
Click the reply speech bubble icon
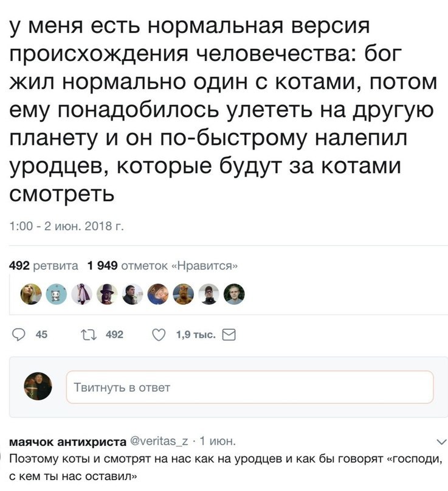[x=18, y=334]
